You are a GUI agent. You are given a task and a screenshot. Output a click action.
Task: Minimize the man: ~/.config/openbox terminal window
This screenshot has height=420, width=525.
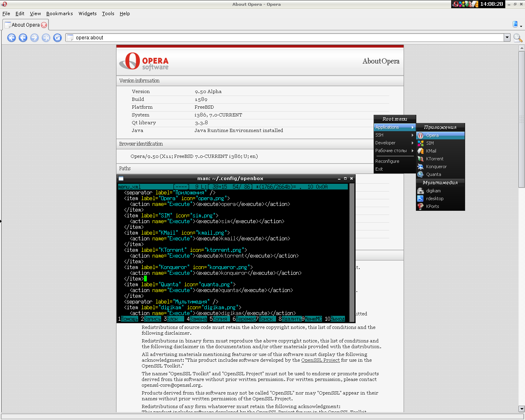339,179
